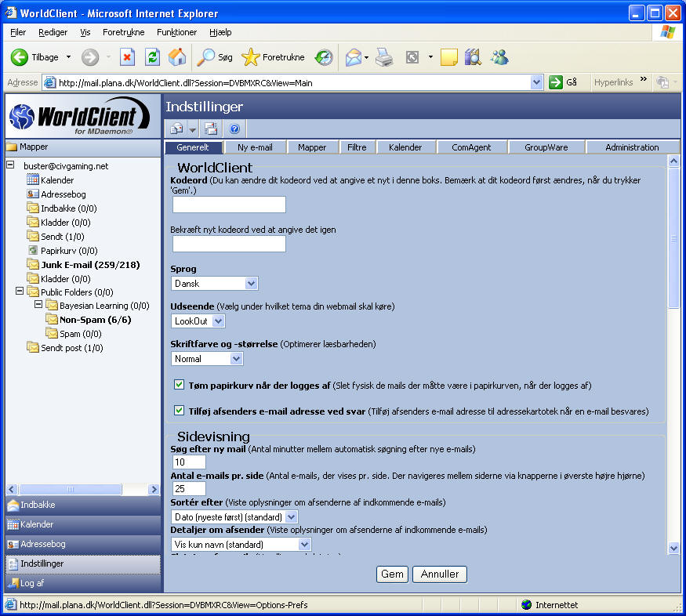Click the IE Home toolbar icon
The width and height of the screenshot is (686, 616).
pyautogui.click(x=177, y=57)
